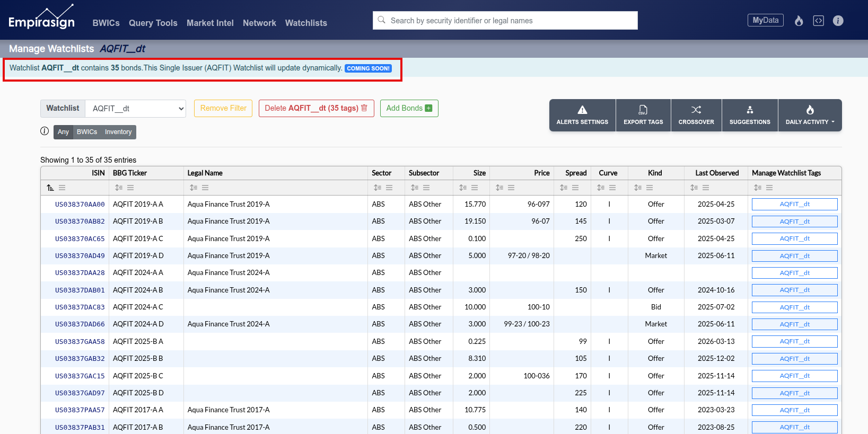Open Alerts Settings
Viewport: 868px width, 434px height.
point(582,115)
